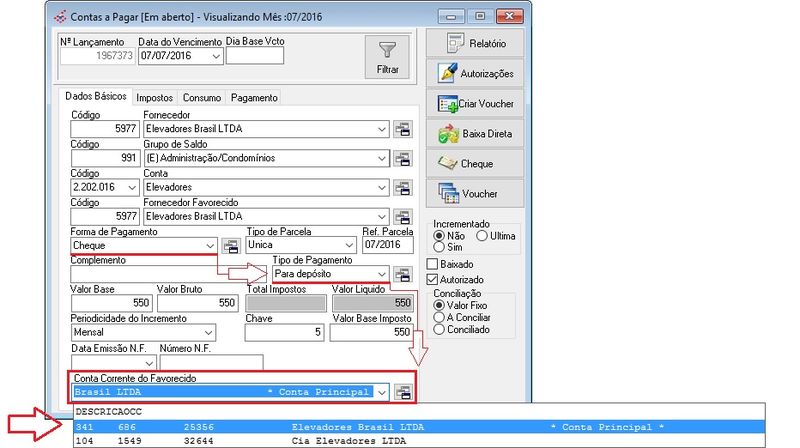
Task: Uncheck the Autorizado checkbox
Action: [433, 279]
